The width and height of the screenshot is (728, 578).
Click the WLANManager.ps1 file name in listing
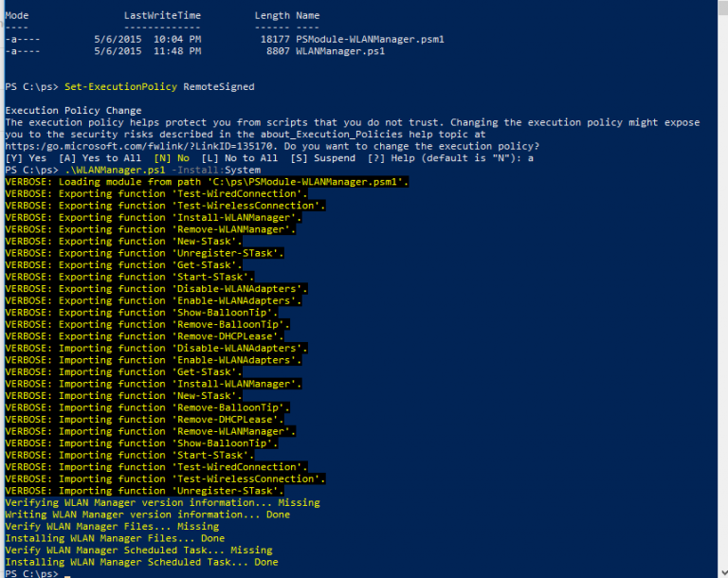click(x=339, y=51)
